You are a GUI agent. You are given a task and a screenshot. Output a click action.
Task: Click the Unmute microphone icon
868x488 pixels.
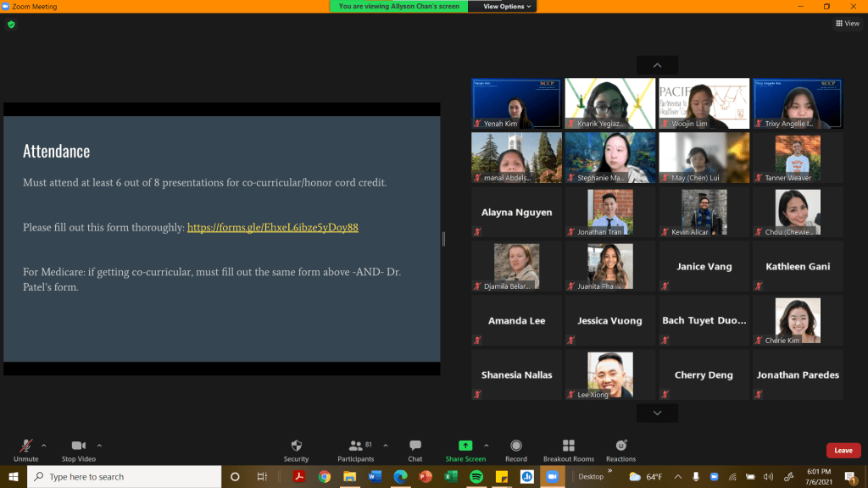coord(26,446)
